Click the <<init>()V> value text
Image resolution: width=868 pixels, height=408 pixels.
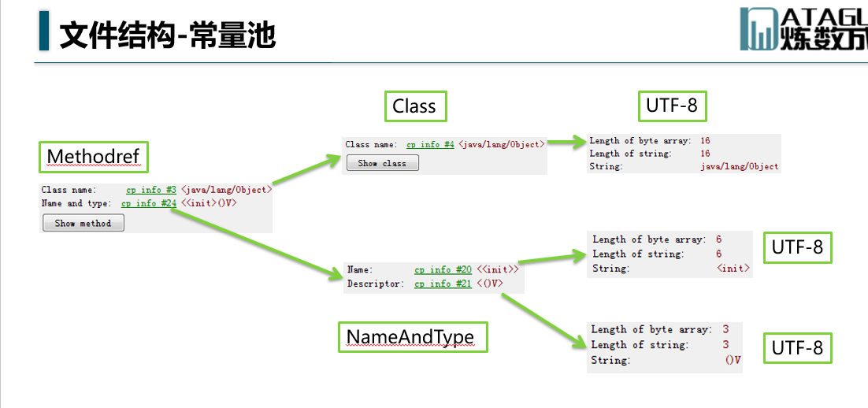click(210, 203)
